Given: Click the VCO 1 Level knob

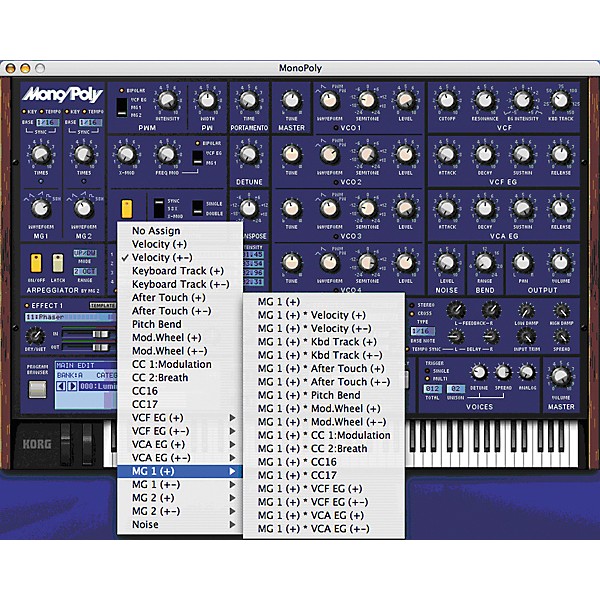Looking at the screenshot, I should (x=405, y=101).
